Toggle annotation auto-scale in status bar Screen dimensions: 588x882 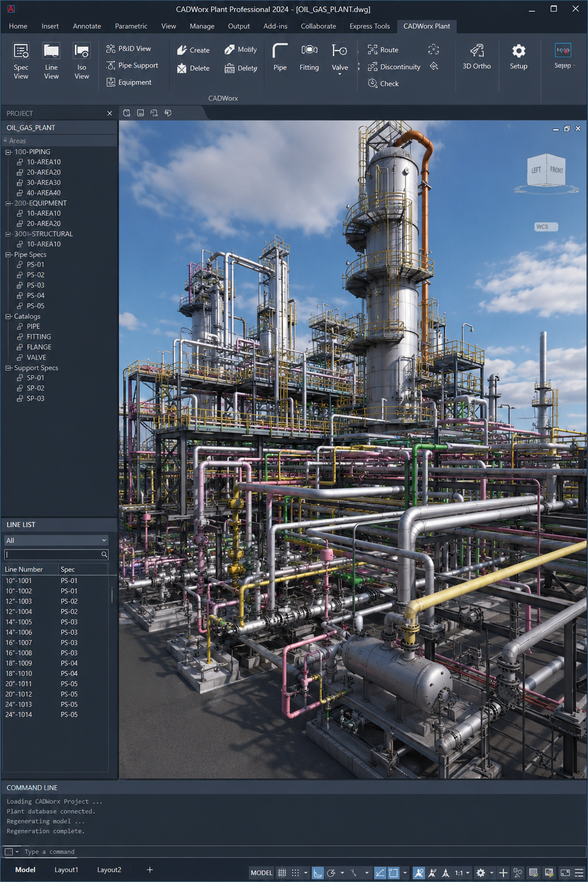(x=432, y=873)
